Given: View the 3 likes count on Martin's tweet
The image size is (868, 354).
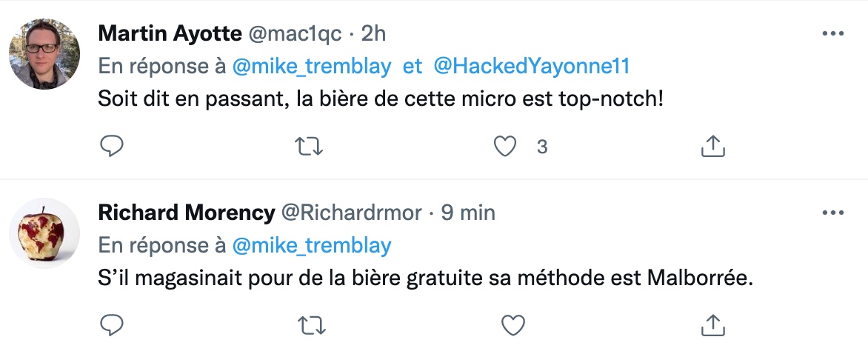Looking at the screenshot, I should coord(542,147).
